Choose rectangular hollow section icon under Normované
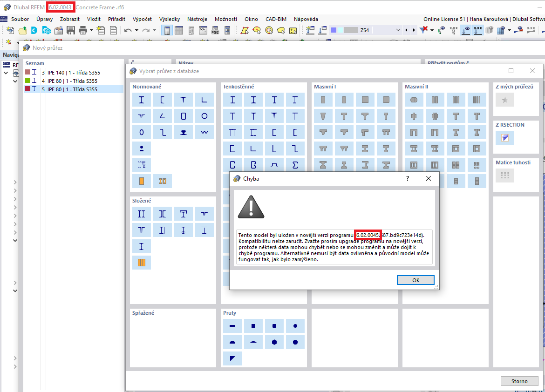 point(183,116)
